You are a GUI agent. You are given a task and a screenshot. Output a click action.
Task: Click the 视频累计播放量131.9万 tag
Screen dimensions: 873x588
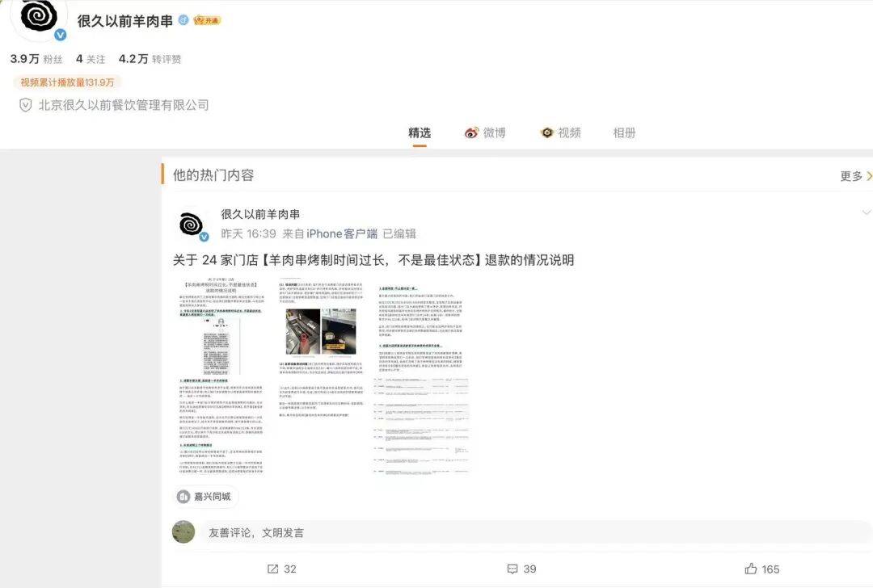(x=67, y=82)
